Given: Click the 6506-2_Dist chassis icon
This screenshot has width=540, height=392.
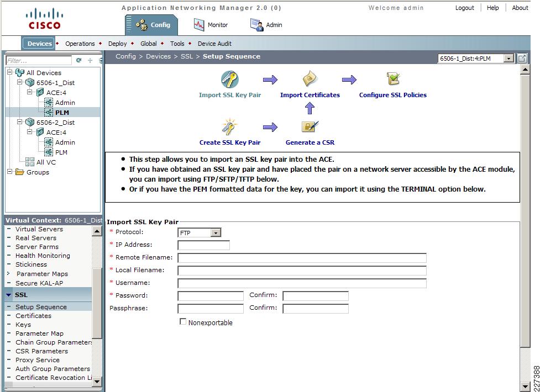Looking at the screenshot, I should click(x=30, y=122).
